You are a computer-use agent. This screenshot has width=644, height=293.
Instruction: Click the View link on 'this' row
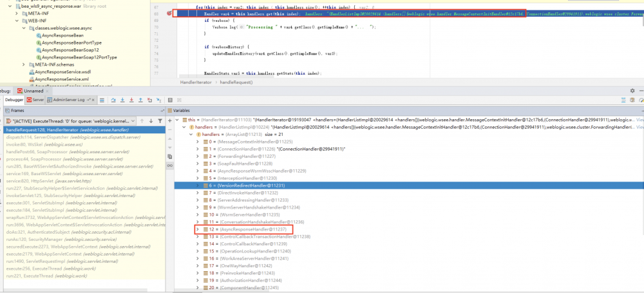pyautogui.click(x=640, y=120)
